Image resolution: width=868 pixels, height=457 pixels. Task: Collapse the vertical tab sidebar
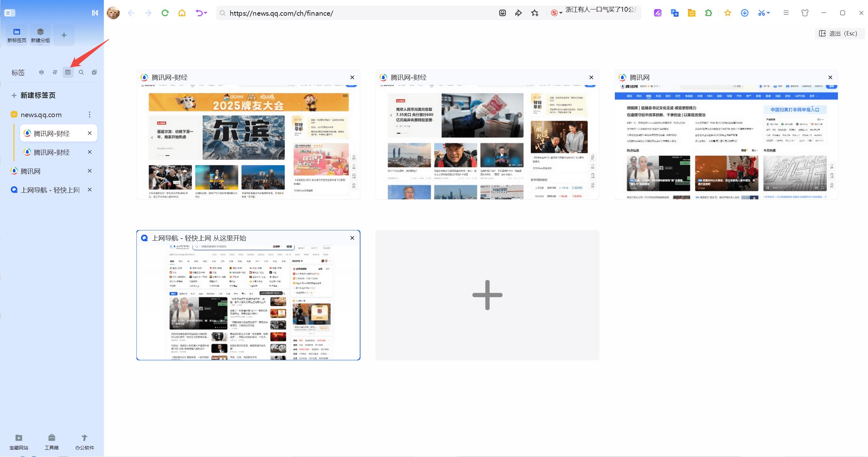95,13
